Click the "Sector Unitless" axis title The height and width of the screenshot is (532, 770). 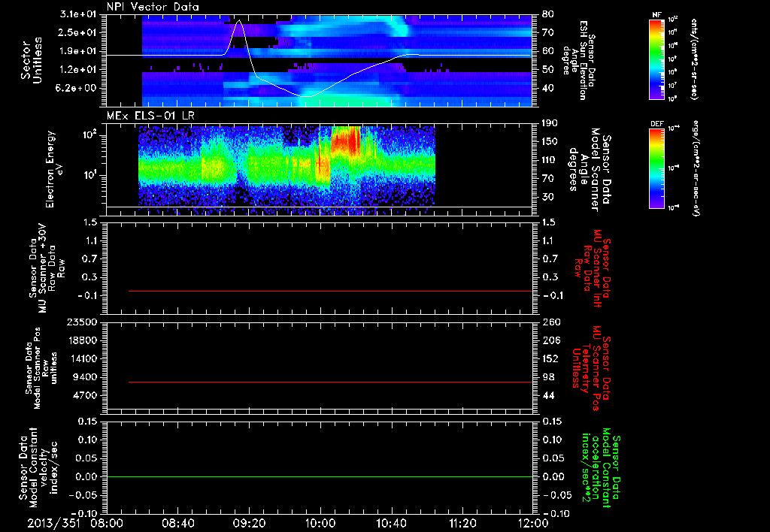(31, 60)
